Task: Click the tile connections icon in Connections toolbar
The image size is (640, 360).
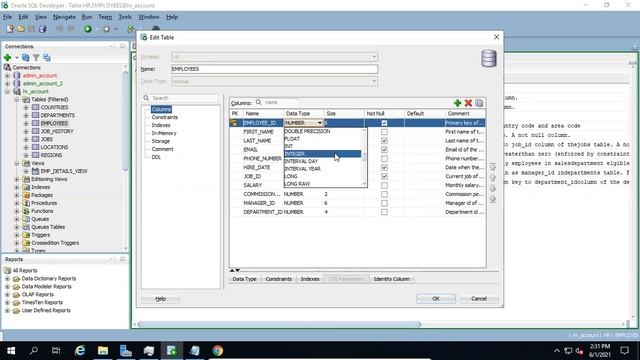Action: pyautogui.click(x=47, y=58)
